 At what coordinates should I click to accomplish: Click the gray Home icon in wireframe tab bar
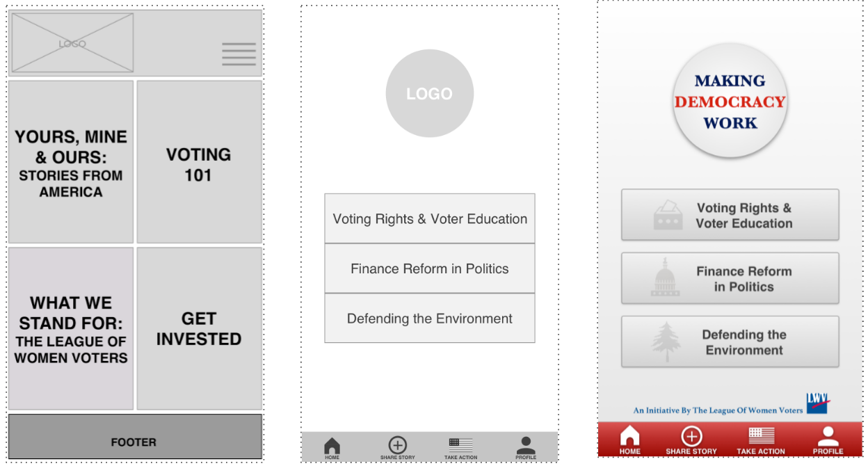click(332, 446)
